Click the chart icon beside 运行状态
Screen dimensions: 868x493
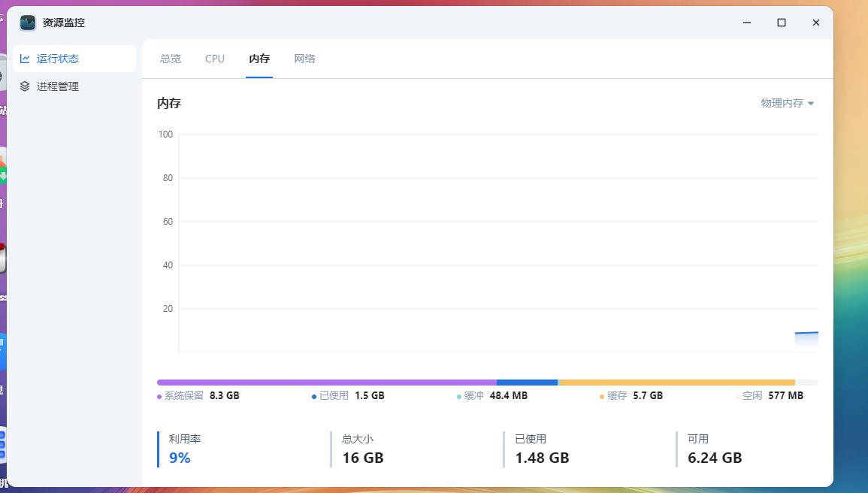click(25, 59)
